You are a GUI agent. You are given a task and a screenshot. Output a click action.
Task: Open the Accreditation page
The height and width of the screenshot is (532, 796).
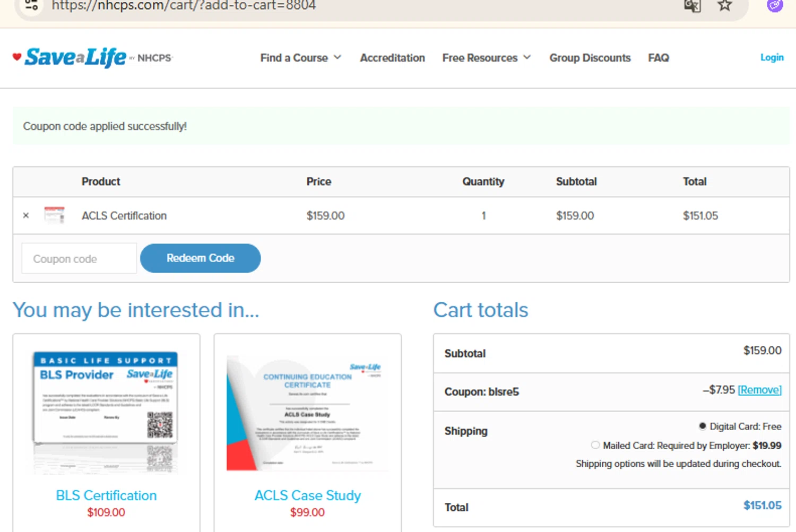[392, 57]
